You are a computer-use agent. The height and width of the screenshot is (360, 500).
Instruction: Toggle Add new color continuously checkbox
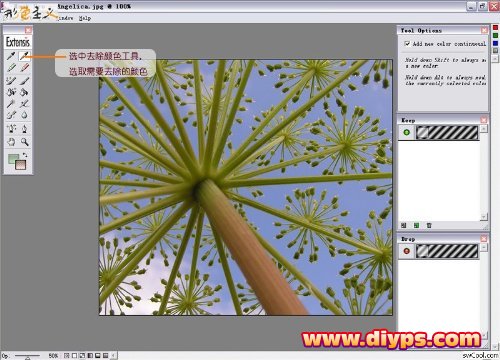point(407,44)
